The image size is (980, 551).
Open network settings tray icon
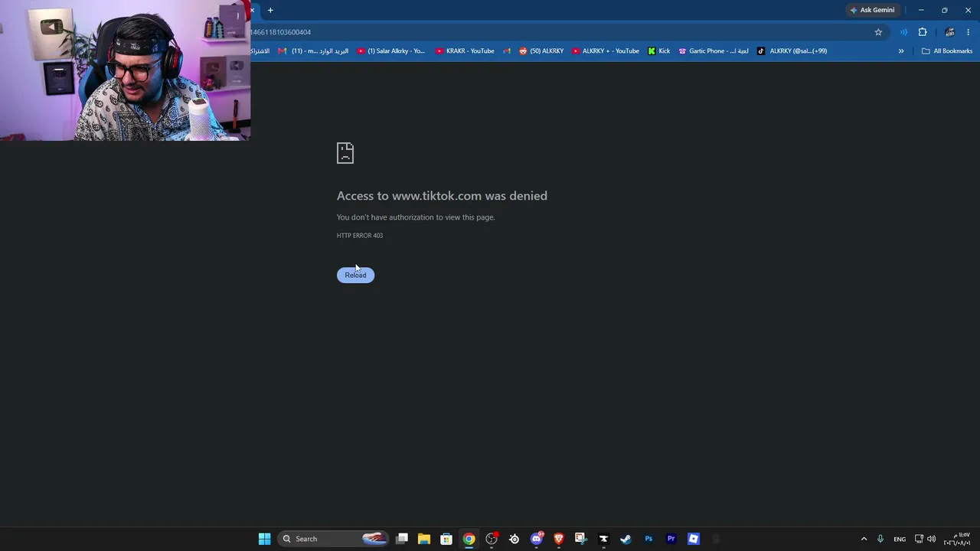click(x=920, y=539)
